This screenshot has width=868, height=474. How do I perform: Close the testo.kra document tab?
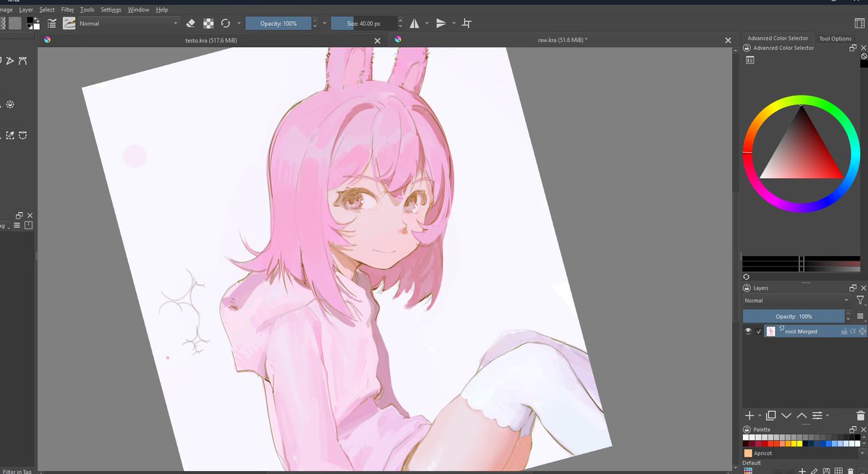point(377,41)
